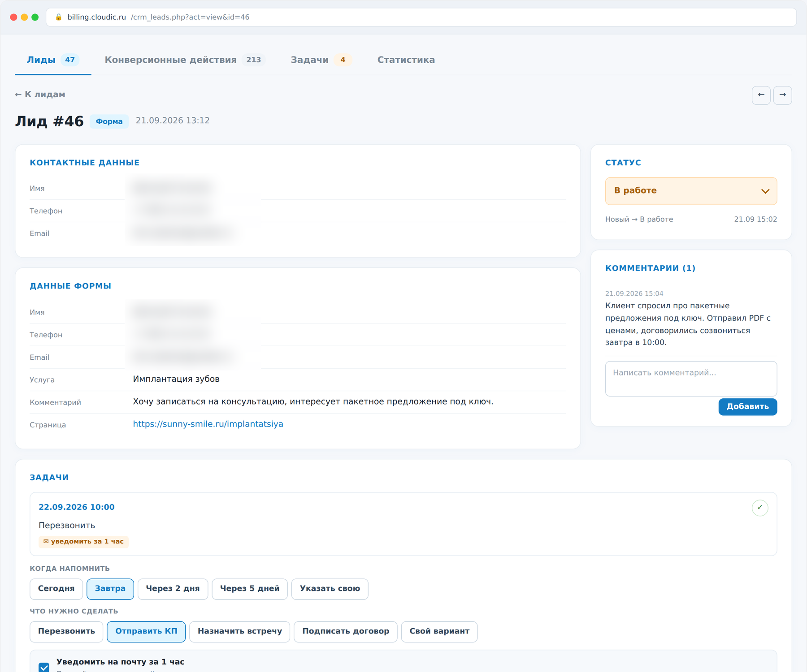Focus the Написать комментарий text field

690,379
